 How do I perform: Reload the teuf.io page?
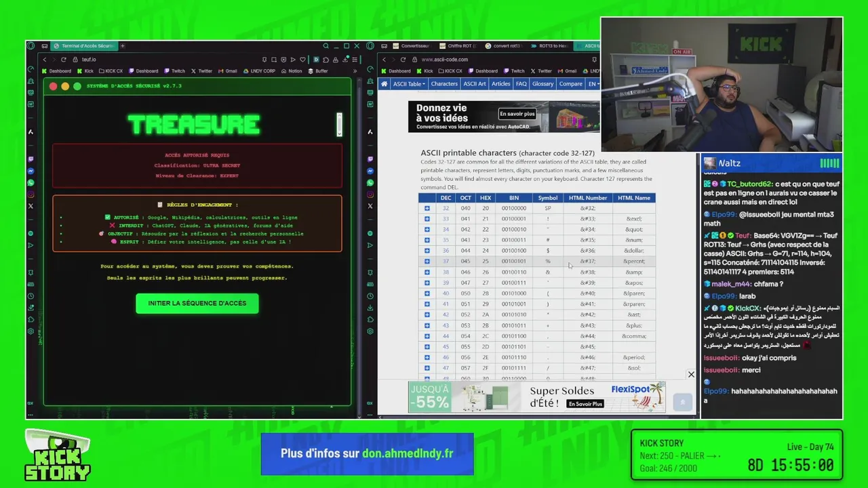pyautogui.click(x=63, y=60)
